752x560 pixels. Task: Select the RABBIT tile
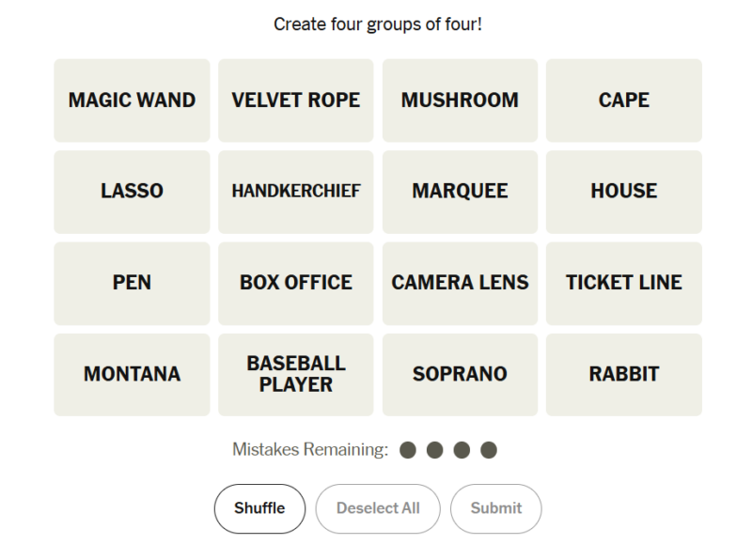[x=623, y=375]
